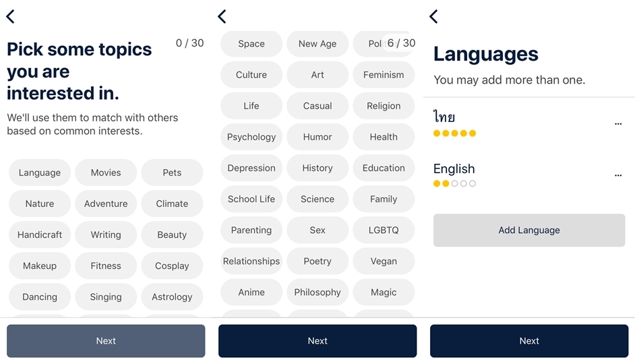
Task: Go back from the Languages screen
Action: pyautogui.click(x=433, y=17)
